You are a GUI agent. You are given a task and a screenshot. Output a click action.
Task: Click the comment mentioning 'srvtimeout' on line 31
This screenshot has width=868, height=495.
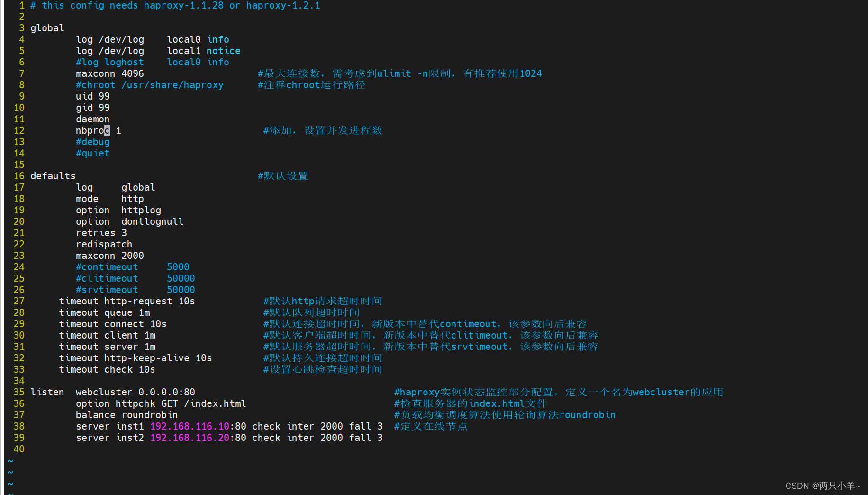pyautogui.click(x=431, y=347)
